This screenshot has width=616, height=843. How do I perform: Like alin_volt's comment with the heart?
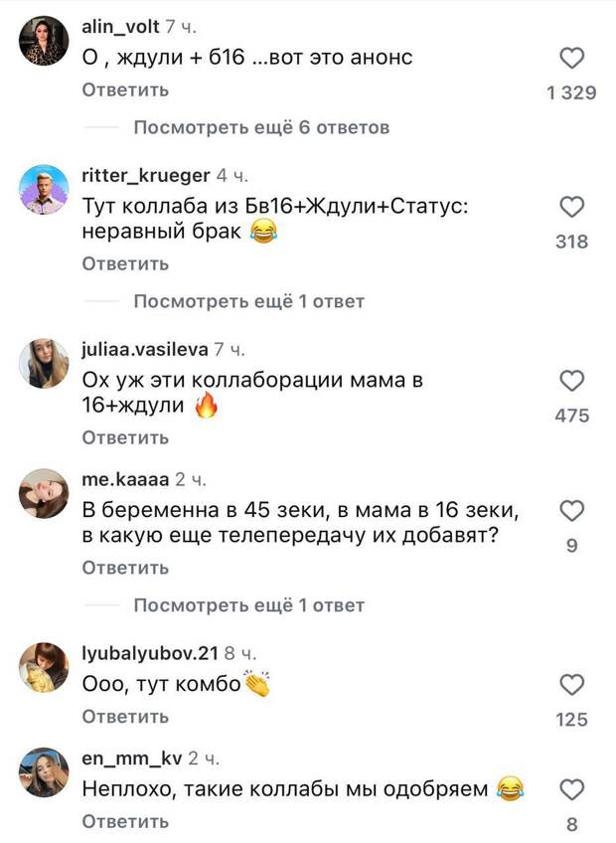tap(571, 59)
